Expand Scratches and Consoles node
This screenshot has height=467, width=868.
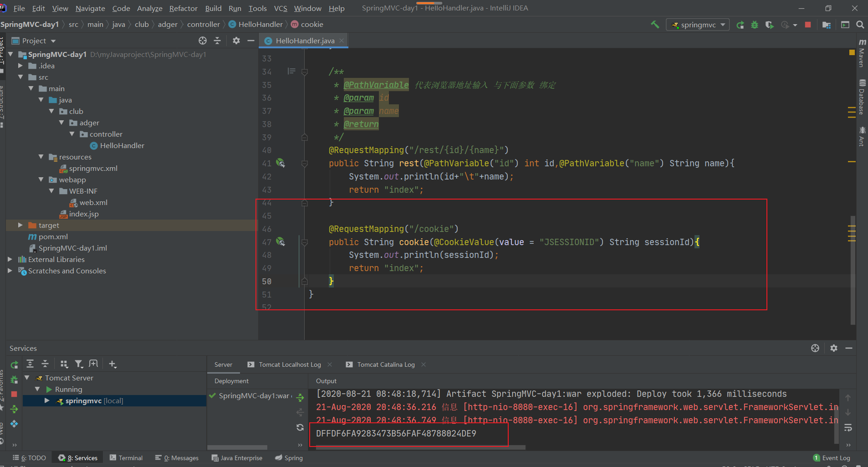pos(10,271)
